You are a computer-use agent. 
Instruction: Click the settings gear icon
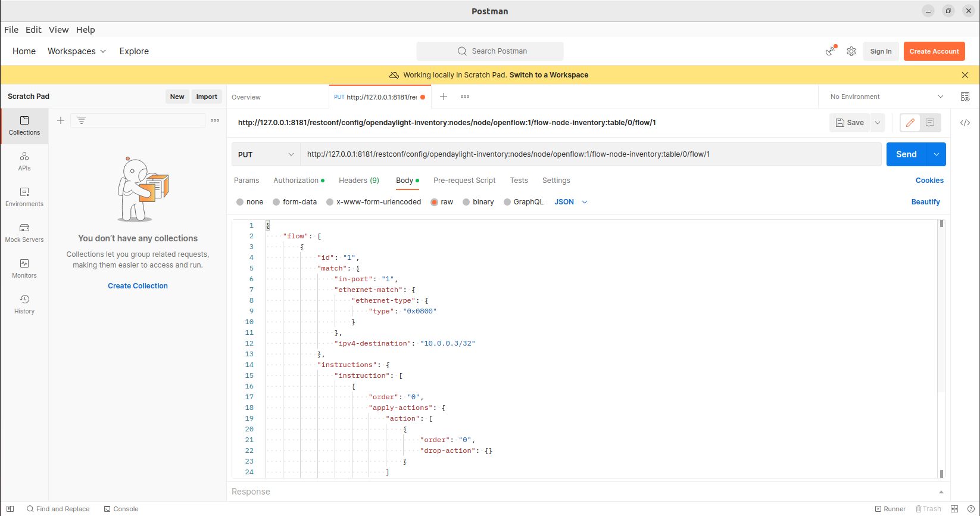coord(851,51)
